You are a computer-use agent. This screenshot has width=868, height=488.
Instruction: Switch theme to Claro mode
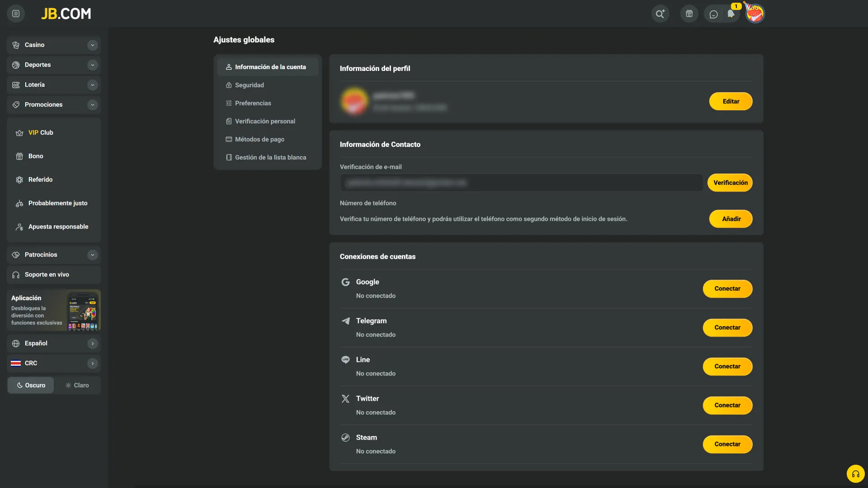78,385
